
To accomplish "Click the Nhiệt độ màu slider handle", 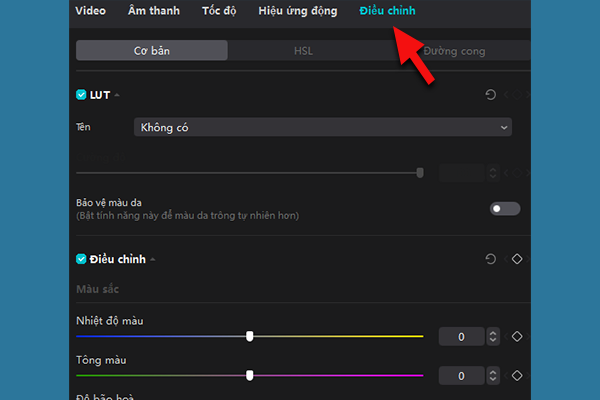I will point(250,336).
